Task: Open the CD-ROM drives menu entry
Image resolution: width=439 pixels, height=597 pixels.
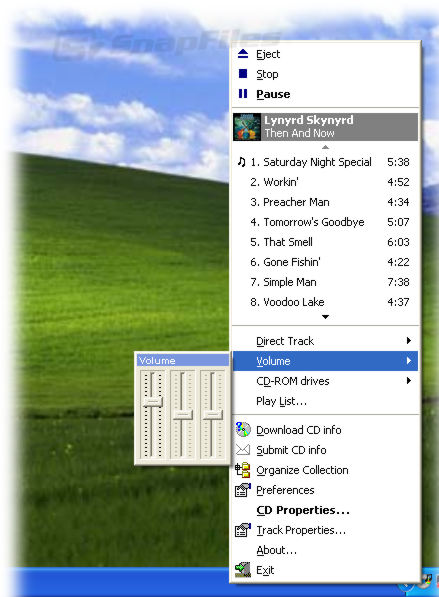Action: point(326,381)
